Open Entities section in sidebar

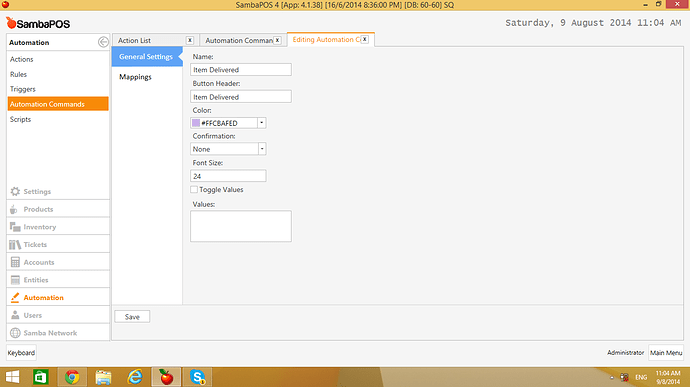pyautogui.click(x=58, y=280)
